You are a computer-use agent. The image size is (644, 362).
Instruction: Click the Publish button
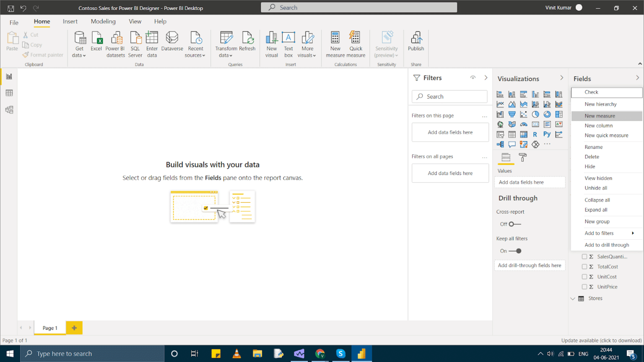(415, 44)
